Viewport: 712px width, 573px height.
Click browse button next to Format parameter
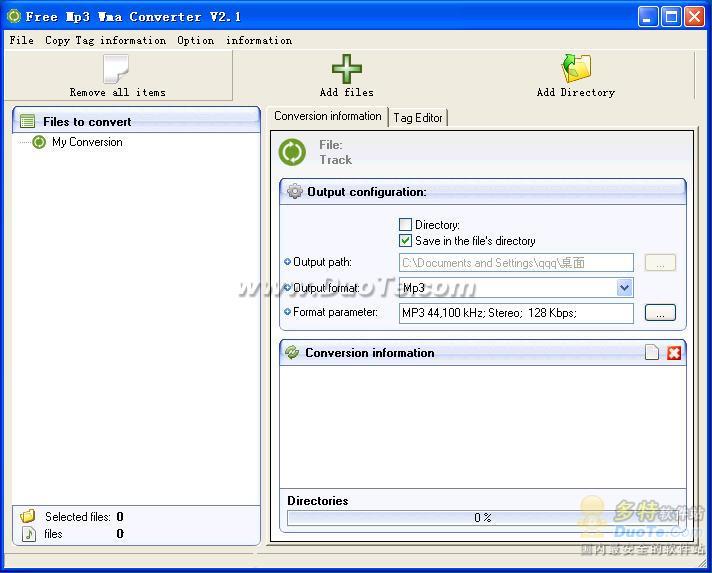pyautogui.click(x=660, y=312)
